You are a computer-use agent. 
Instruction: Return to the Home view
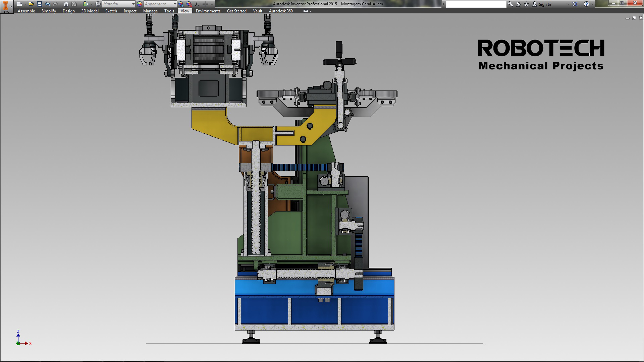(66, 4)
